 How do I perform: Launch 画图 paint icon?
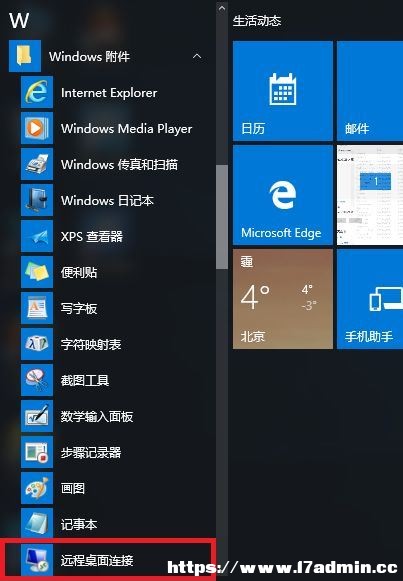tap(37, 488)
